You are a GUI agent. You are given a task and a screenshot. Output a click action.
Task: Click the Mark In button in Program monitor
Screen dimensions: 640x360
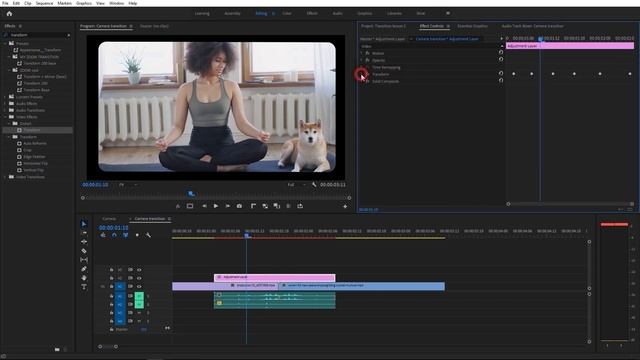click(253, 206)
